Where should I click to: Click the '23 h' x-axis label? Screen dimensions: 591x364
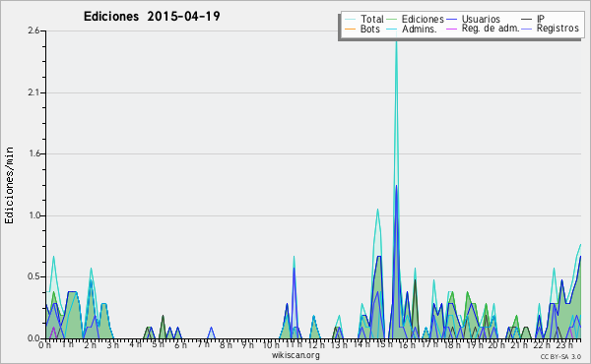563,344
